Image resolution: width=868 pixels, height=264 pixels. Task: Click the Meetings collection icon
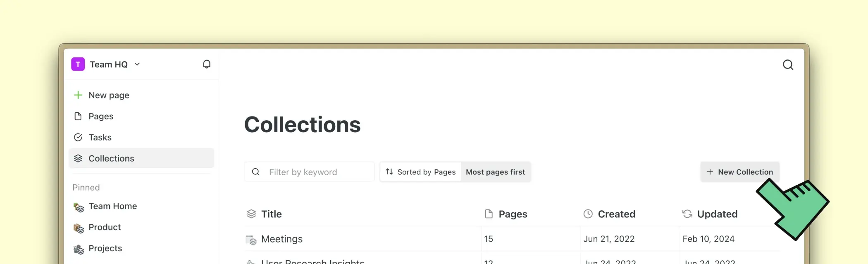coord(251,240)
